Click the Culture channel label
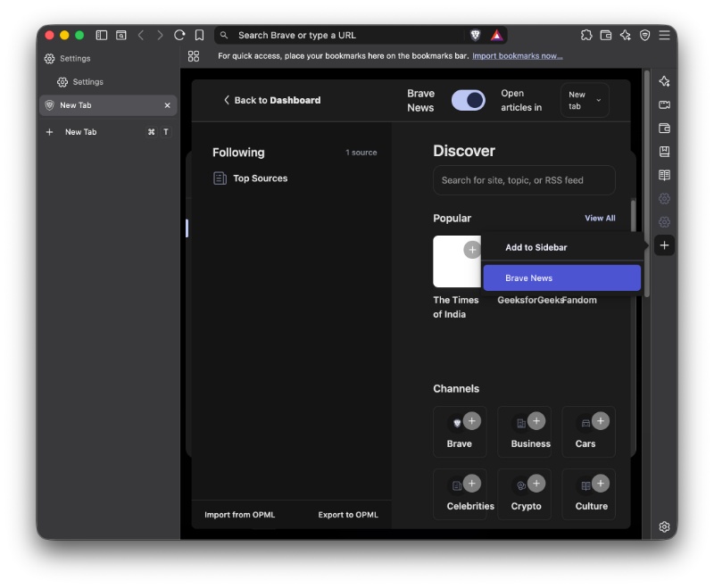This screenshot has width=714, height=588. 591,506
